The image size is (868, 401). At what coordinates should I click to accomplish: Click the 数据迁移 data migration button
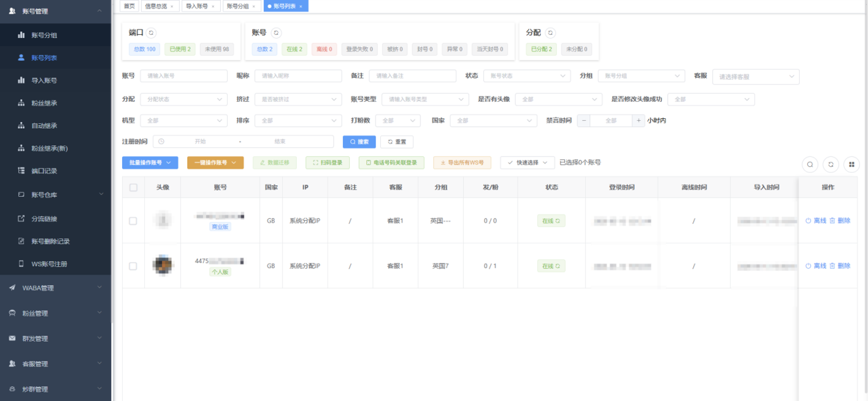click(275, 163)
